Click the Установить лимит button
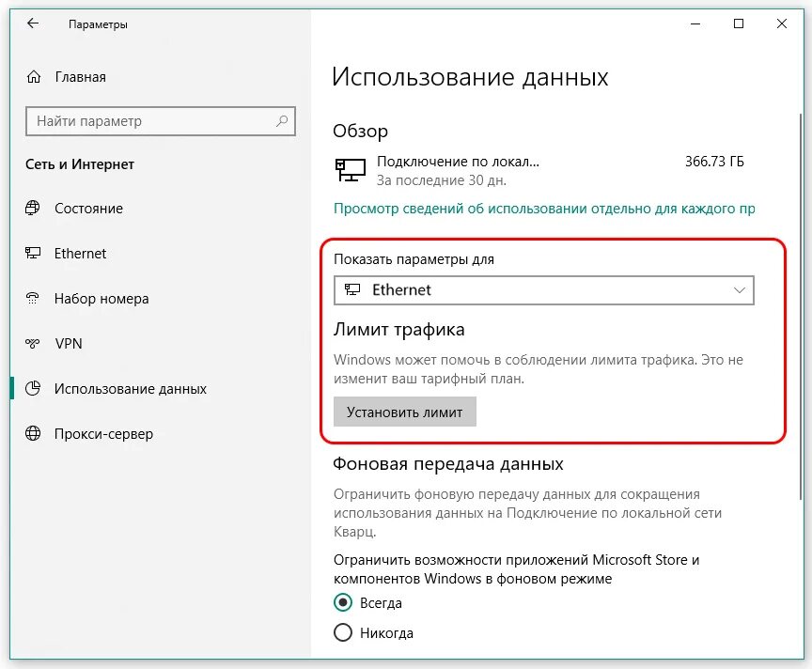Viewport: 812px width, 669px height. (405, 412)
